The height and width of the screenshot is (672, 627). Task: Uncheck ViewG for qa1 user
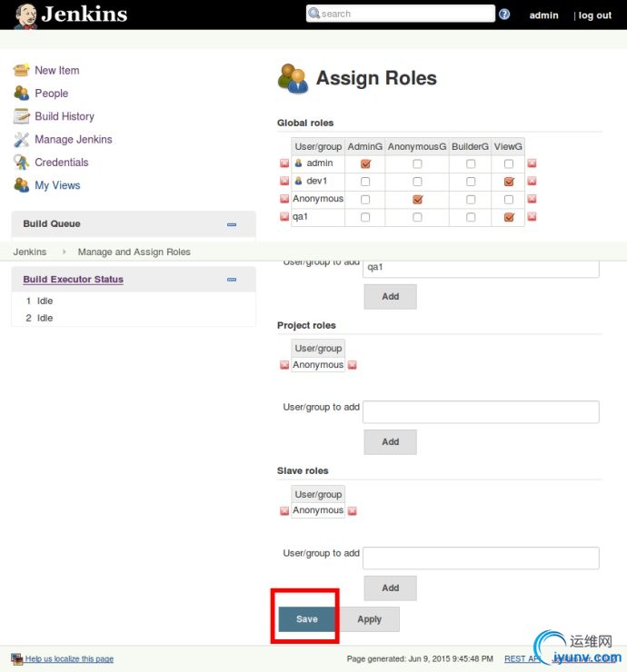509,217
